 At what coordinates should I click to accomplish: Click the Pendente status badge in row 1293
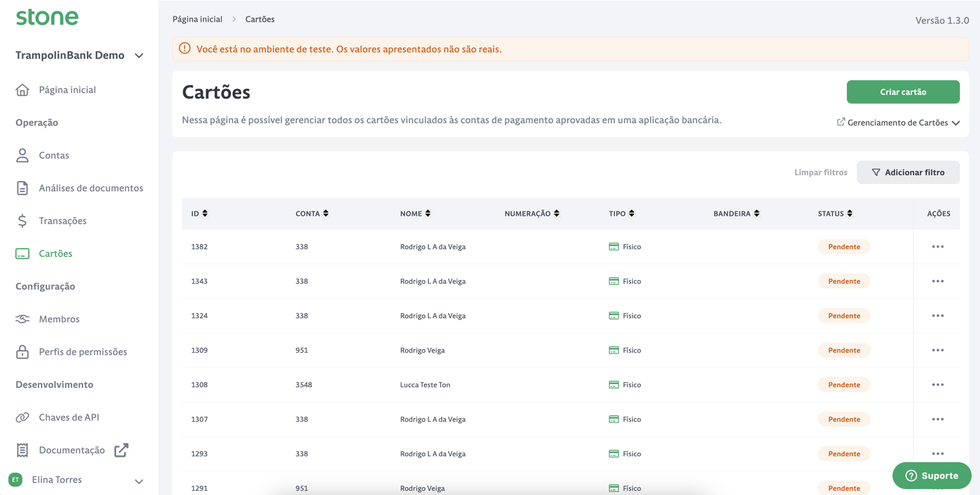(844, 454)
